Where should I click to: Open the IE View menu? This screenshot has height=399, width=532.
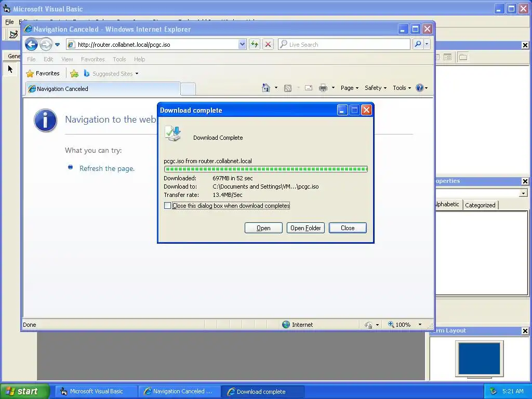tap(67, 59)
